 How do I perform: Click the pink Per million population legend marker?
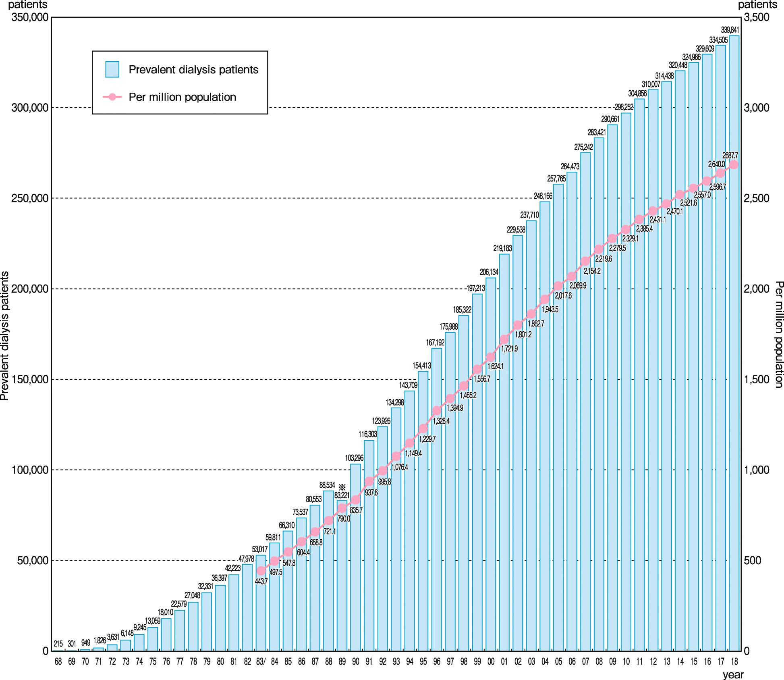112,97
